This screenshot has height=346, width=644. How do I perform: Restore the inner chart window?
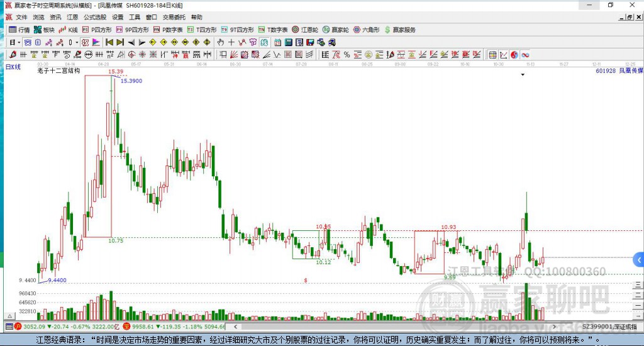point(630,17)
